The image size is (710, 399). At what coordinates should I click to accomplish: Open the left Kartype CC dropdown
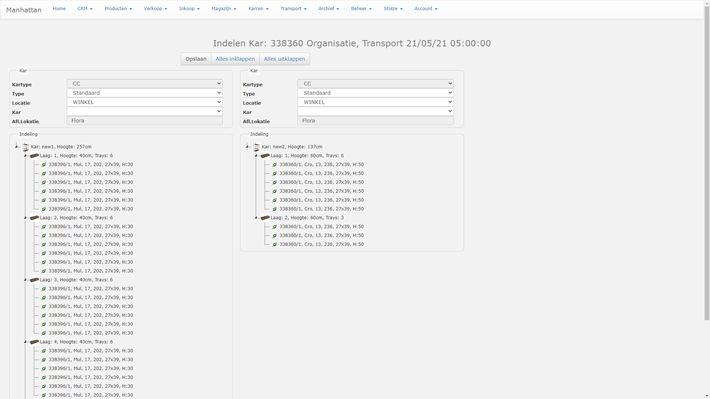tap(145, 83)
